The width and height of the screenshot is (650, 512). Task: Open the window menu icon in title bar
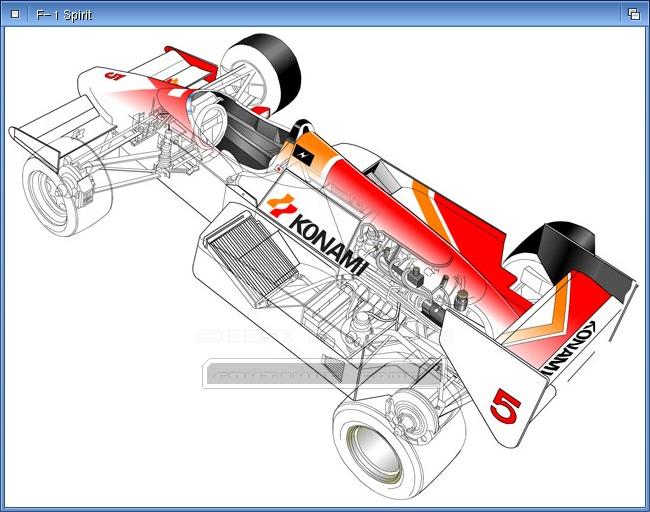15,14
